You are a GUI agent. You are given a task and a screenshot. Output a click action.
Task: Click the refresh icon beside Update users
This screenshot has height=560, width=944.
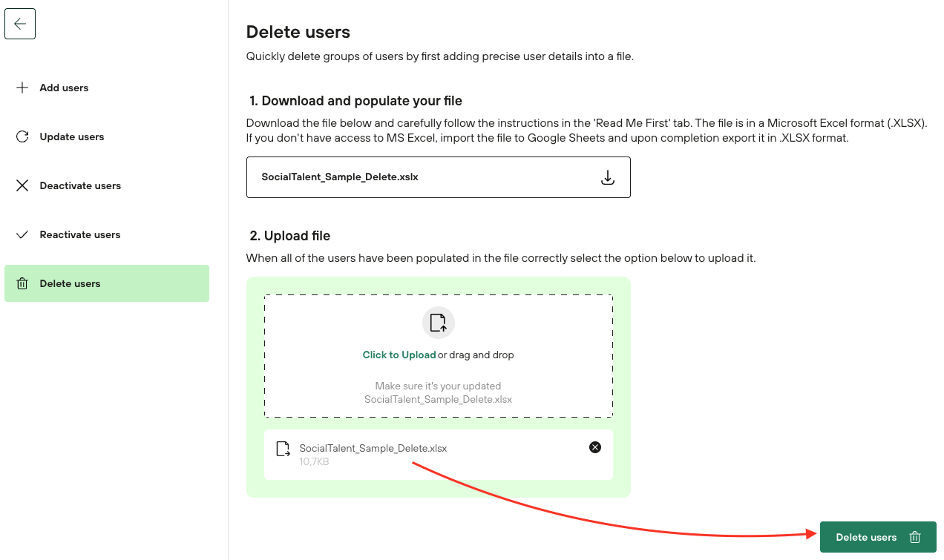(x=22, y=136)
